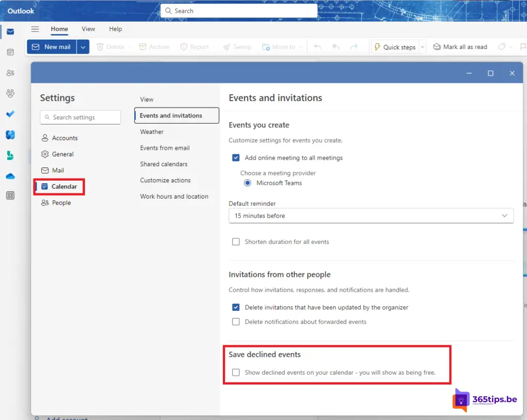
Task: Open the OneDrive cloud icon
Action: tap(10, 176)
